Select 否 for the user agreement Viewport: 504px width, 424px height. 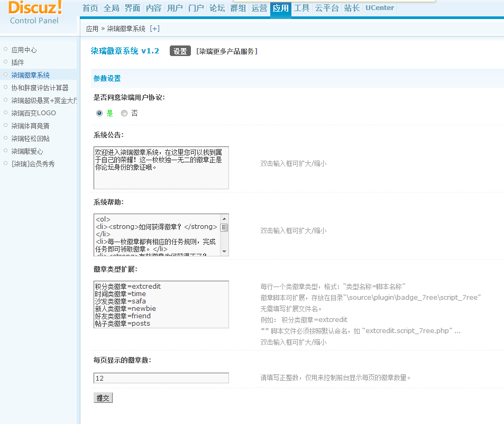point(124,113)
